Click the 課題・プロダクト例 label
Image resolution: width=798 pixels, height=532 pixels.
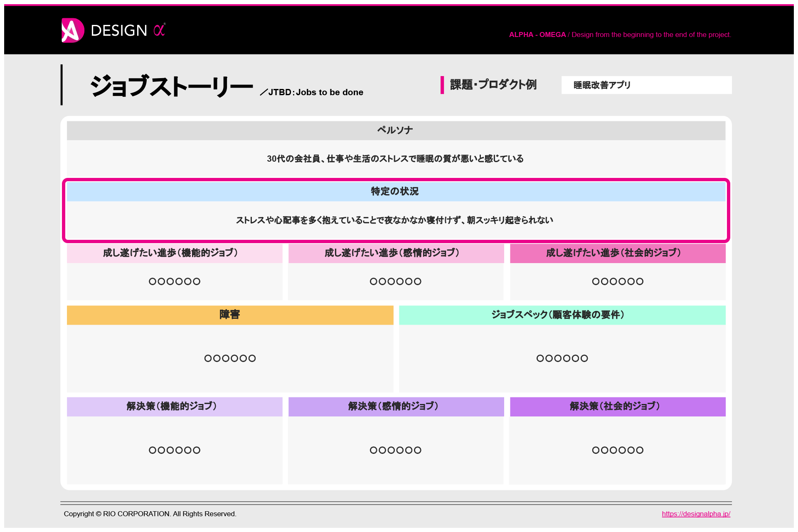pos(493,85)
